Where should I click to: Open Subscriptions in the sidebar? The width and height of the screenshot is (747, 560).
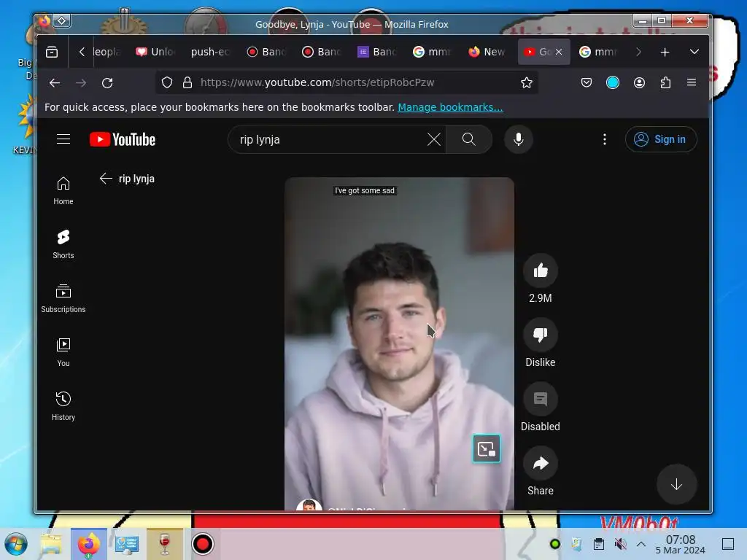[63, 298]
